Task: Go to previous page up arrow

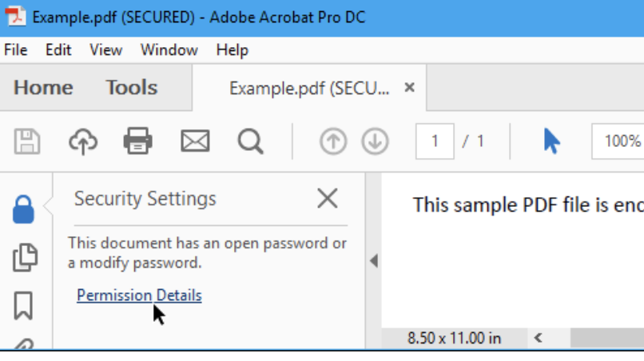Action: (x=333, y=141)
